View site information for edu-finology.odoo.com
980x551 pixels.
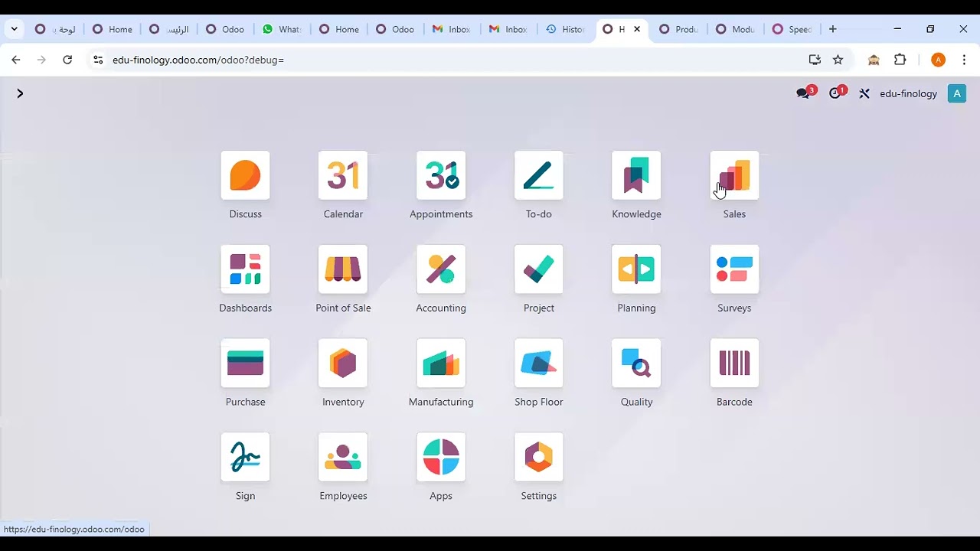point(97,60)
